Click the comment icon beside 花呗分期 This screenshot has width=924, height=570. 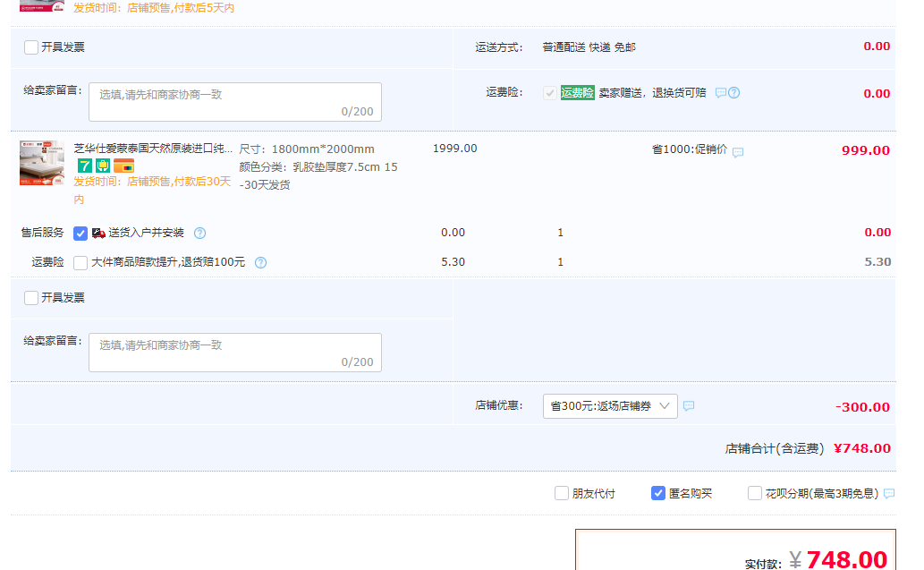(x=889, y=493)
